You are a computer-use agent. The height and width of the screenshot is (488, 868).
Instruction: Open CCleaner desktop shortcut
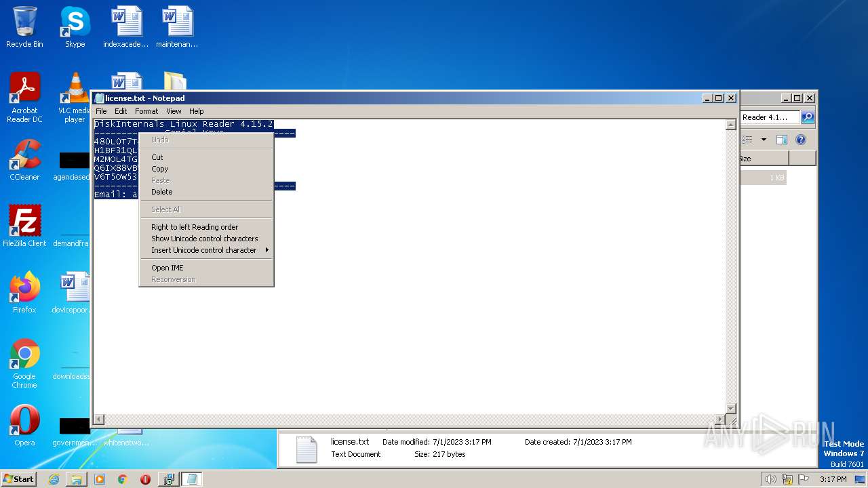coord(24,161)
